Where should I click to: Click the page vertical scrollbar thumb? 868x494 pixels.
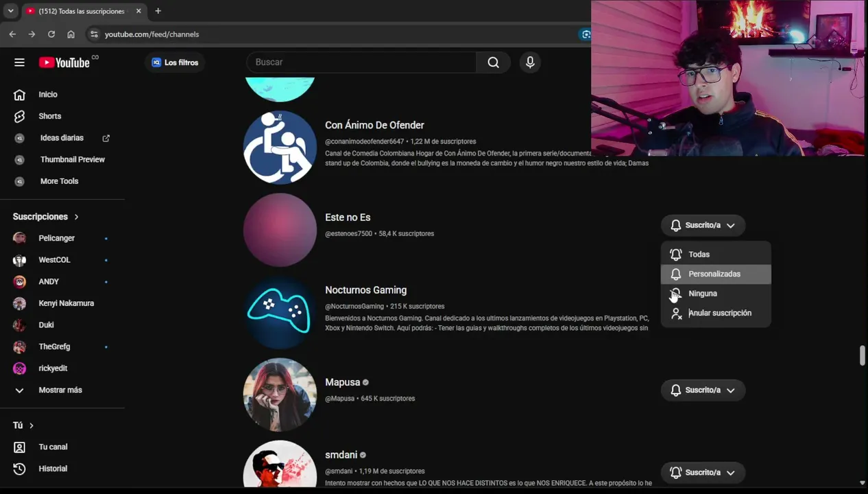(x=863, y=356)
